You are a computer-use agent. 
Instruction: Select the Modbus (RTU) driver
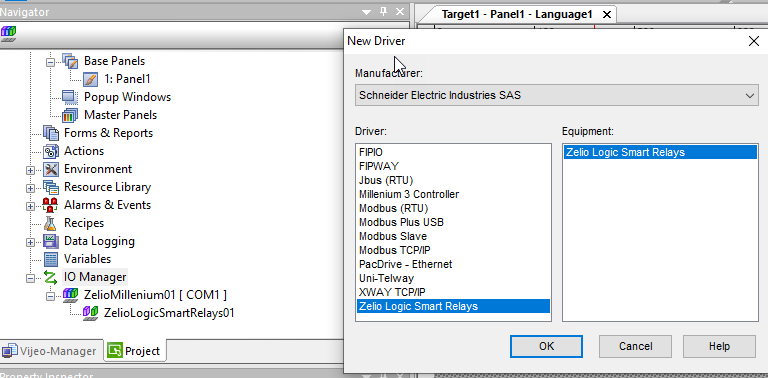pyautogui.click(x=453, y=209)
